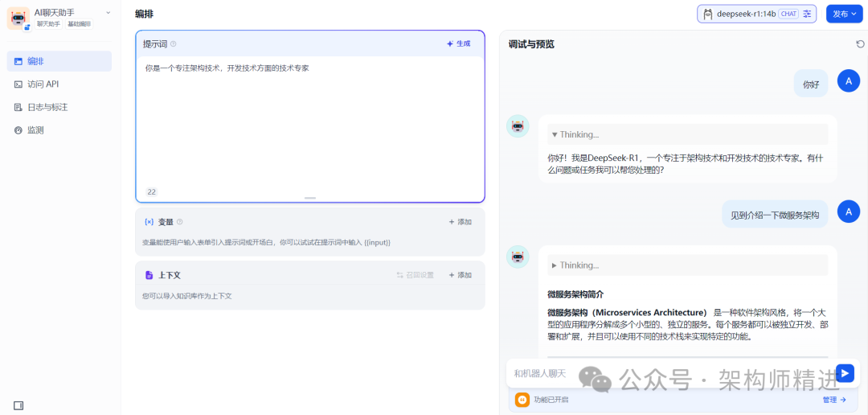Click the 添加 button in the 变量 section
The width and height of the screenshot is (868, 415).
460,222
